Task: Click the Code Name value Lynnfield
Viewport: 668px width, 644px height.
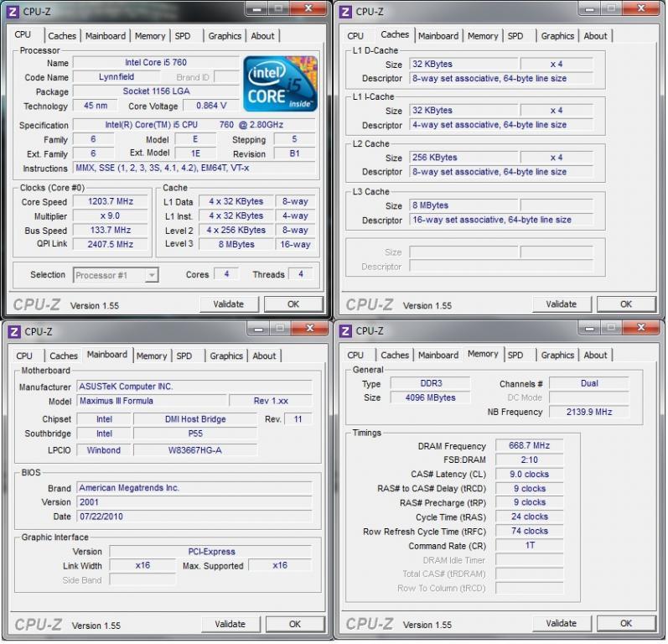Action: pos(117,77)
